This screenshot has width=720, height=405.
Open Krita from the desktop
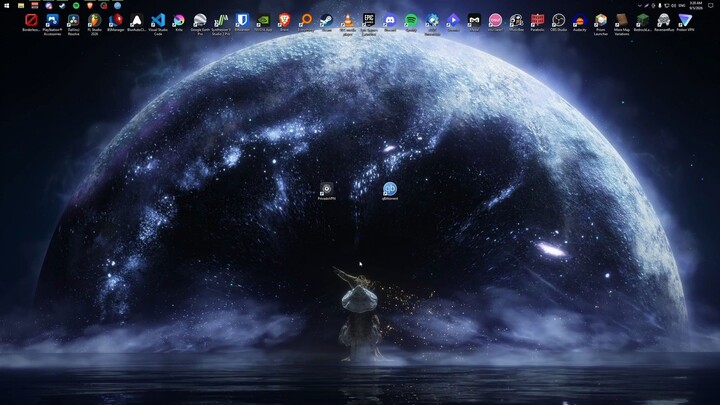point(179,22)
